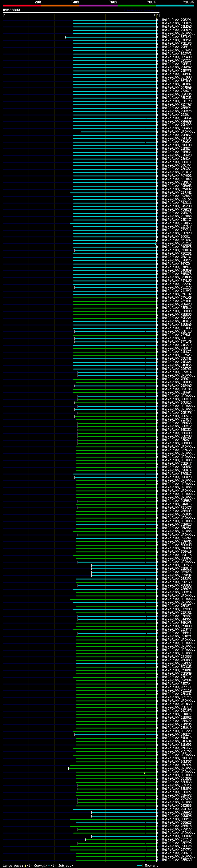Click hit label UniRef100_Q93X25
The image size is (197, 868).
pos(176,60)
